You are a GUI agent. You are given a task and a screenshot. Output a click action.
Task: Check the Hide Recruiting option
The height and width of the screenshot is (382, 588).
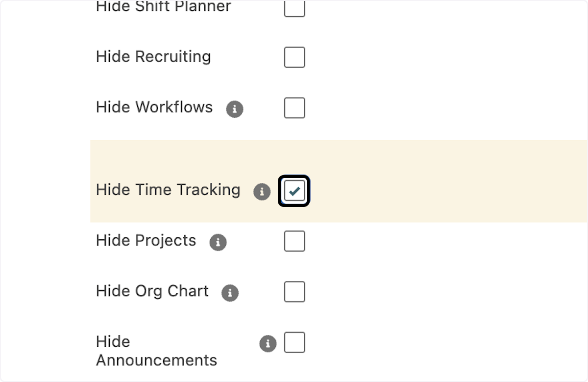tap(294, 57)
